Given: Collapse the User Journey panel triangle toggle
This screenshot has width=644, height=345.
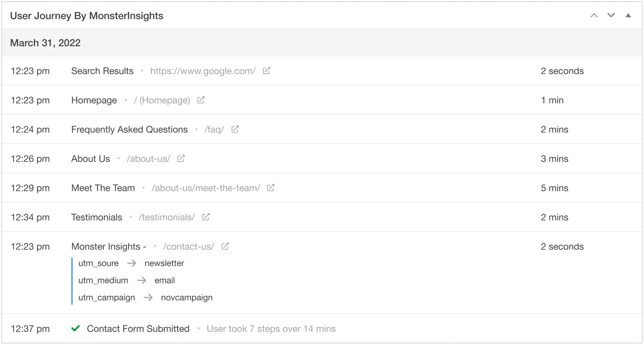Looking at the screenshot, I should (628, 16).
